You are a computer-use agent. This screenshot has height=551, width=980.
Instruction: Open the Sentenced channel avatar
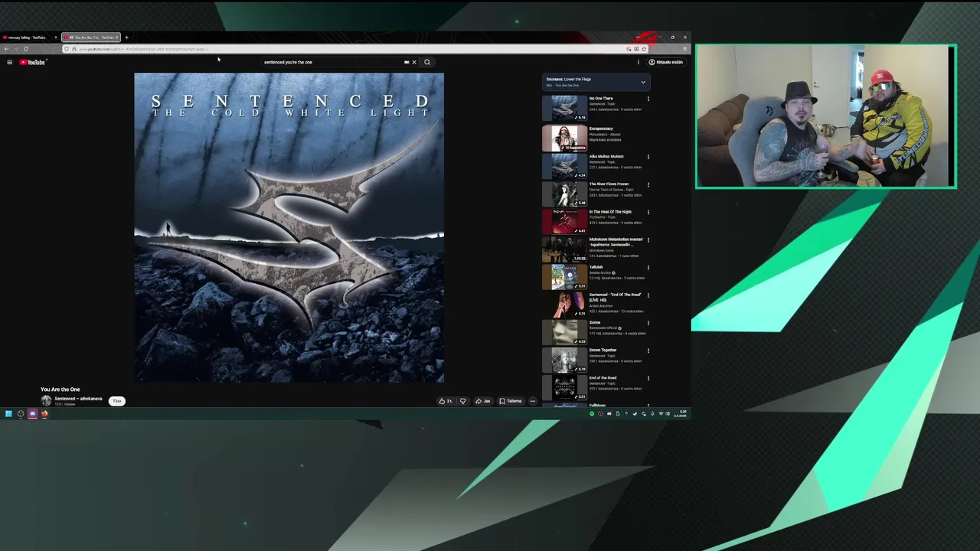tap(46, 401)
